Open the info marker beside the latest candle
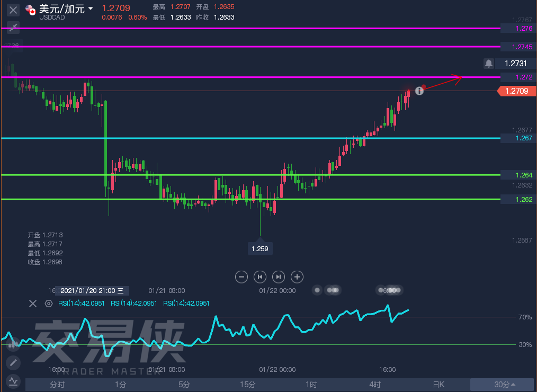 (x=419, y=91)
